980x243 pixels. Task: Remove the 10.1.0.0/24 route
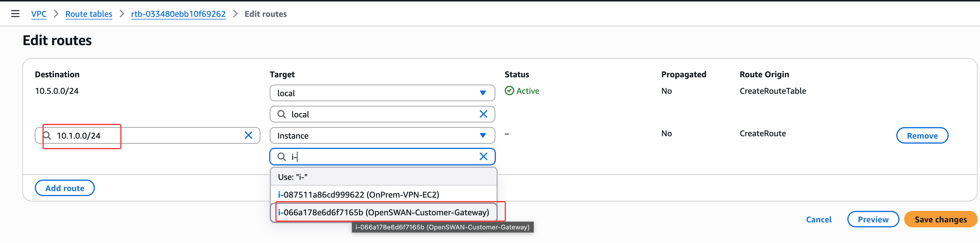pyautogui.click(x=922, y=136)
